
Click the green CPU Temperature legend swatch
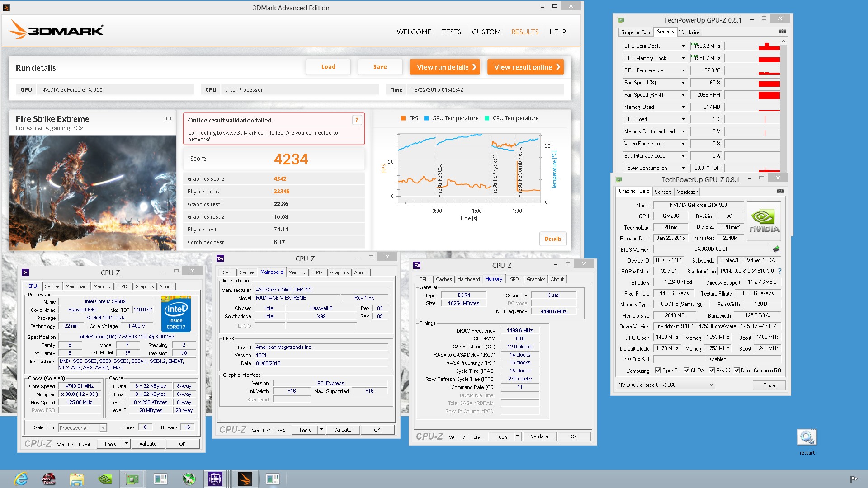[x=487, y=118]
